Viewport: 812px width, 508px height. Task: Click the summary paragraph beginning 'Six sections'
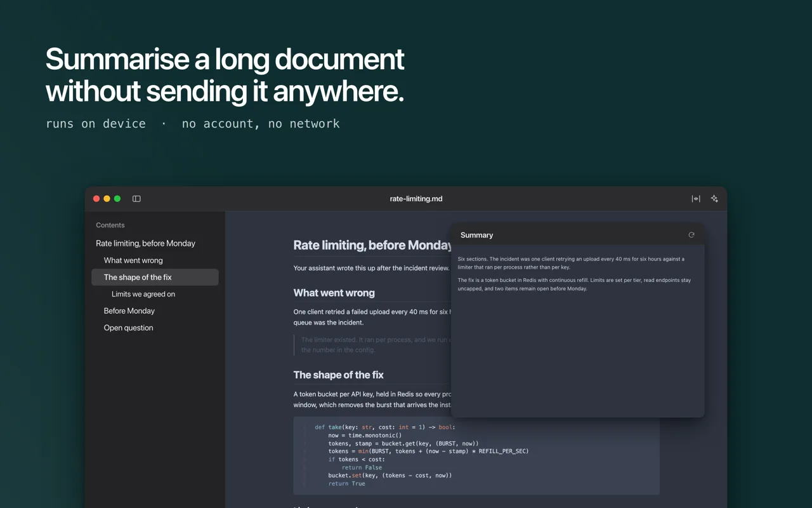click(571, 264)
